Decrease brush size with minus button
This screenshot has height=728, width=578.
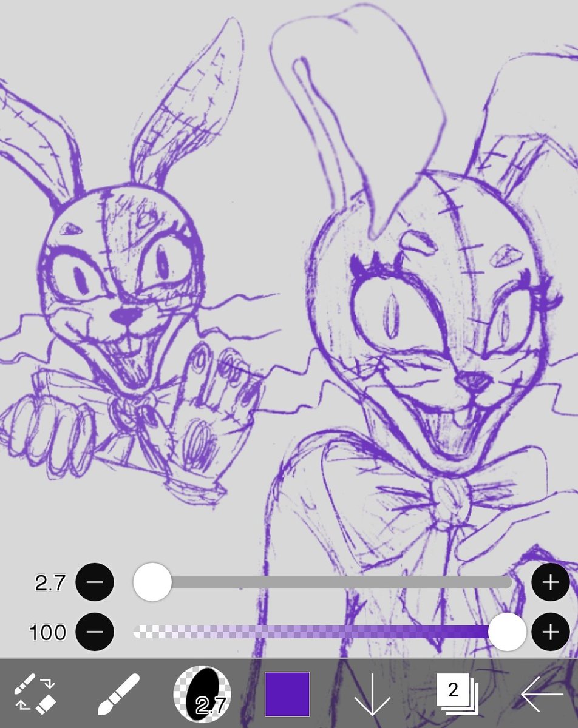point(95,582)
